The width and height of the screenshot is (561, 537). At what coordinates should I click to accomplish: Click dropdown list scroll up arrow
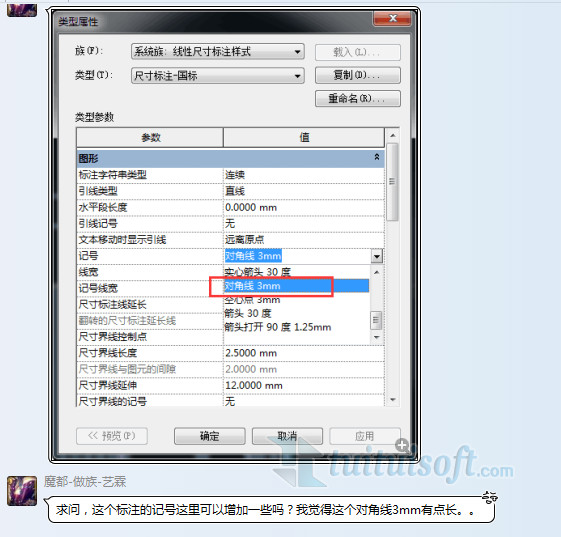click(376, 273)
